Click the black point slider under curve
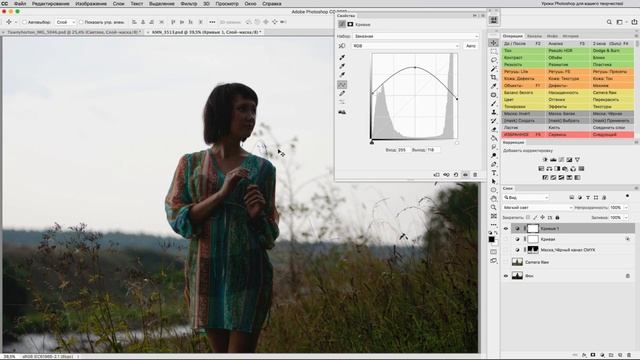640x360 pixels. point(372,142)
